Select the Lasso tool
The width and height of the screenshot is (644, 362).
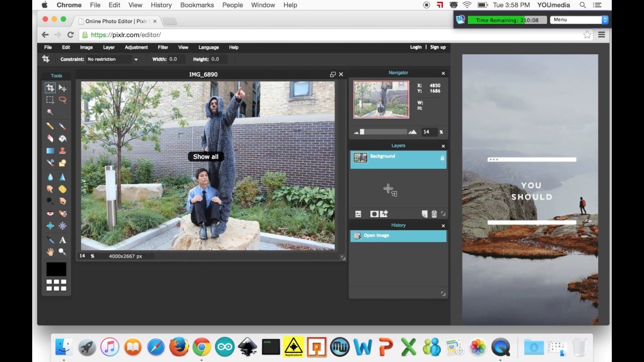coord(62,100)
